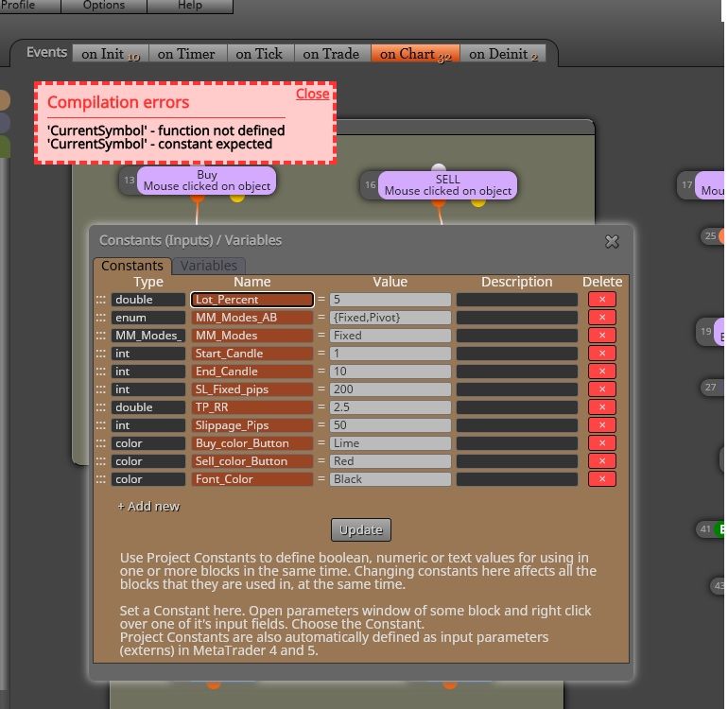Viewport: 728px width, 709px height.
Task: Edit the value field containing 200
Action: [390, 389]
